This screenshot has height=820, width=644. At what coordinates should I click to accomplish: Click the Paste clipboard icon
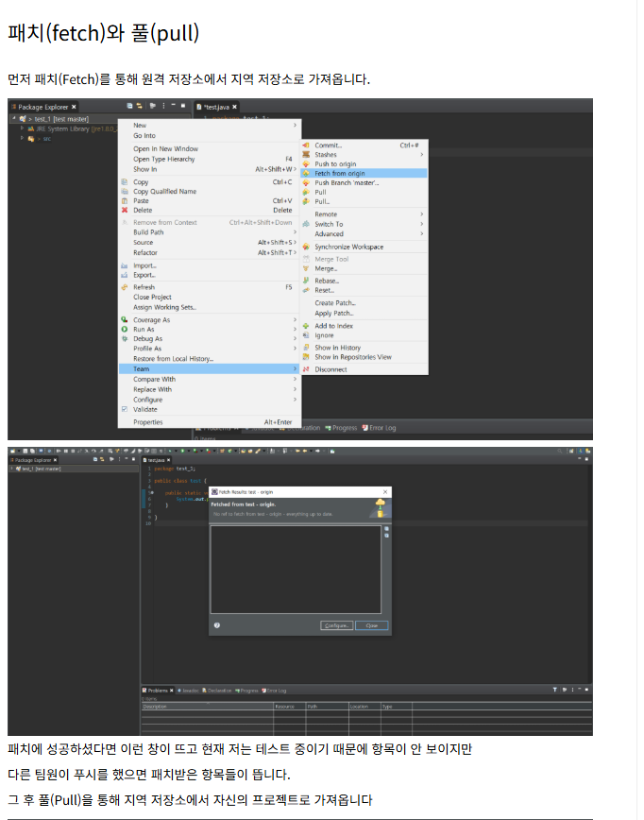point(125,201)
